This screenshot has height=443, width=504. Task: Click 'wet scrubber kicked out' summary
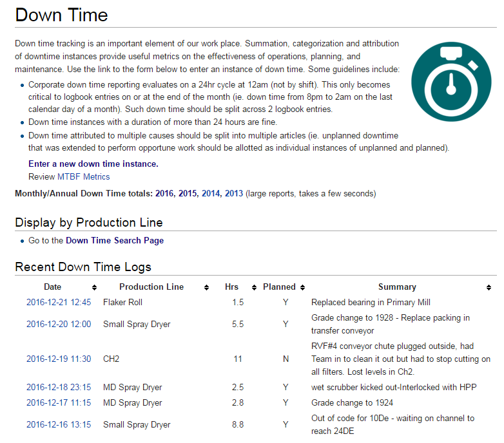394,387
